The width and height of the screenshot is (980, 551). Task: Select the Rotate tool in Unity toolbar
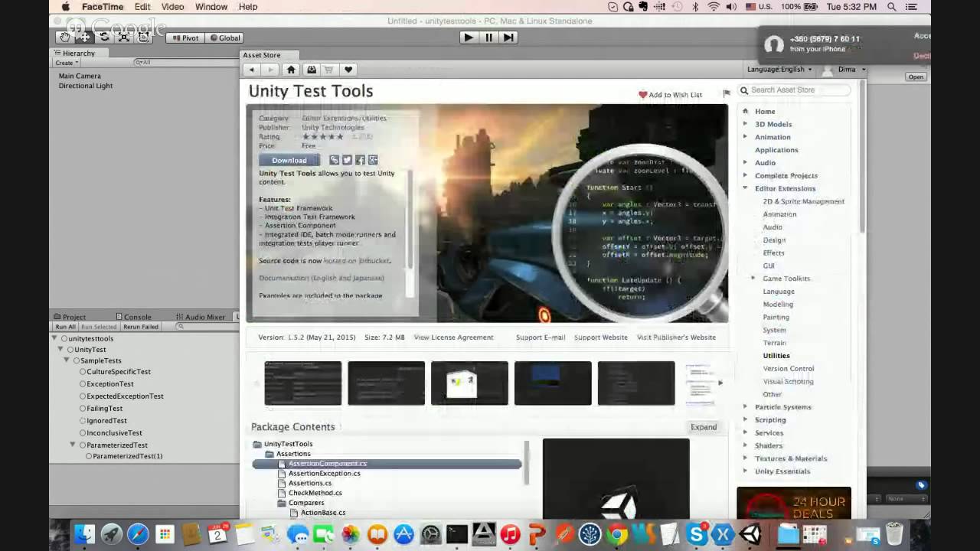[x=105, y=37]
